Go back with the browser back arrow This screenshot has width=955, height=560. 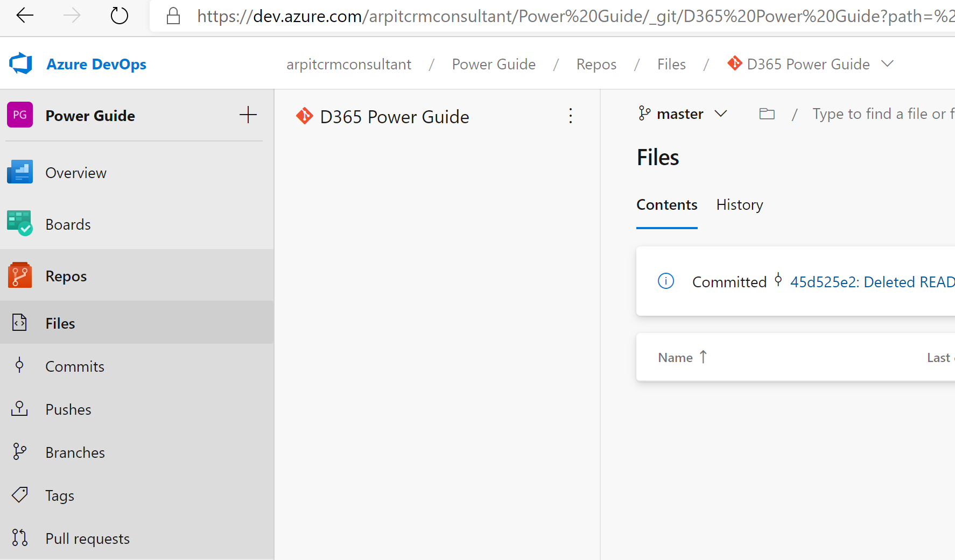pos(25,16)
